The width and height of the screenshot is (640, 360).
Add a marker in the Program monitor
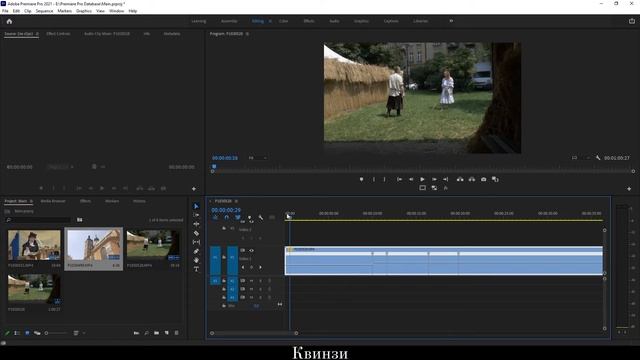coord(361,179)
